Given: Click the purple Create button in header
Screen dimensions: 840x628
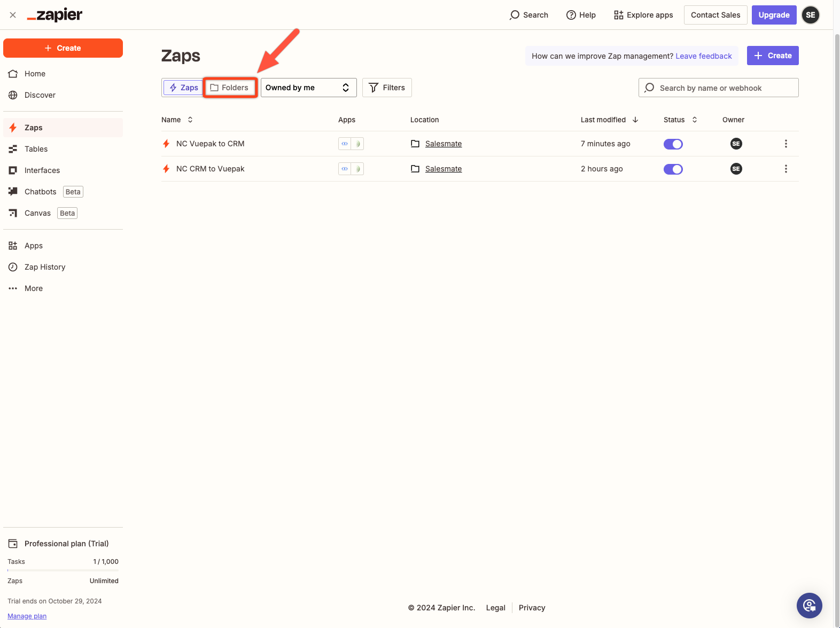Looking at the screenshot, I should (x=773, y=56).
